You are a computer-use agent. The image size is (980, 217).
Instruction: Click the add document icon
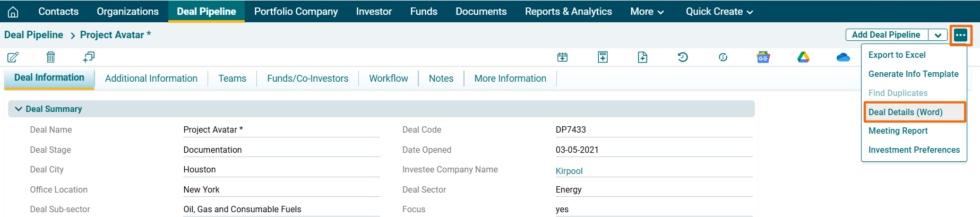642,57
